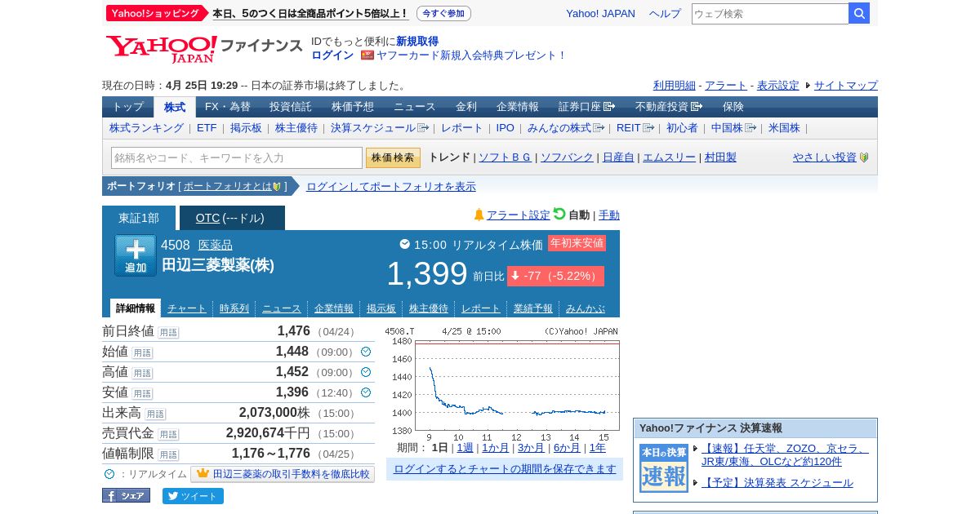Click 用語 next to 出来高
Viewport: 980px width, 514px height.
(155, 414)
